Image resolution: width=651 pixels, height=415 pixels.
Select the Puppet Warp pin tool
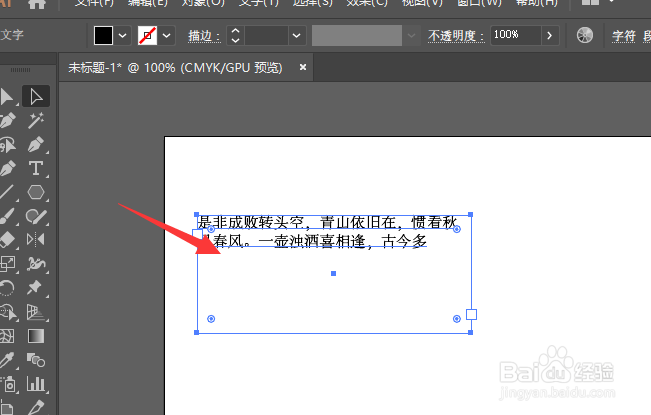(x=35, y=288)
